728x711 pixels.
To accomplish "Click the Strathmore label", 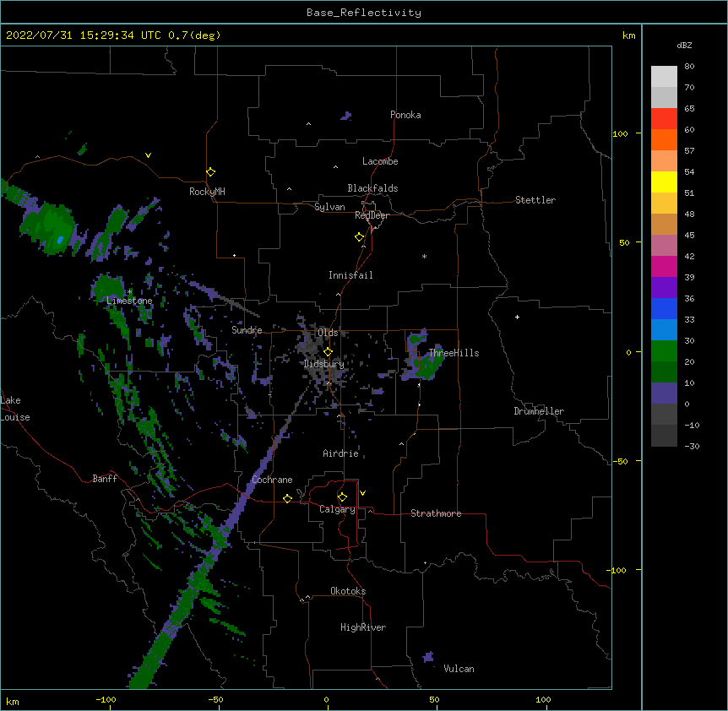I will pyautogui.click(x=436, y=513).
